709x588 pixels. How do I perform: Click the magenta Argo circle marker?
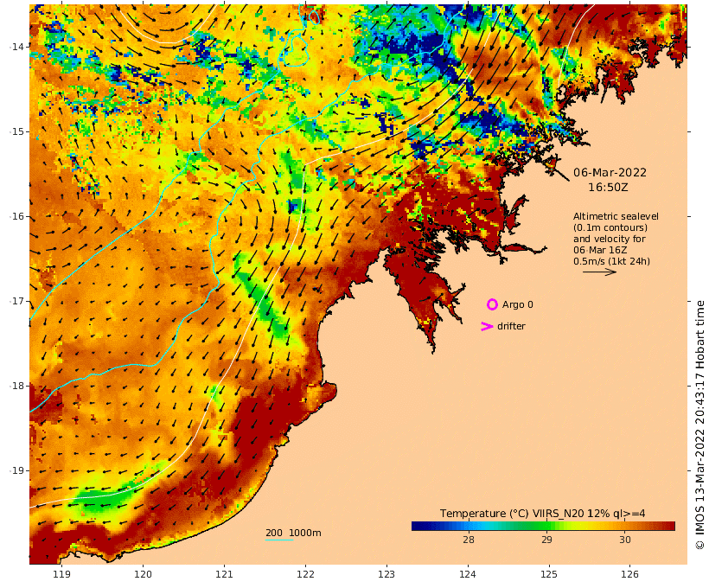(492, 304)
